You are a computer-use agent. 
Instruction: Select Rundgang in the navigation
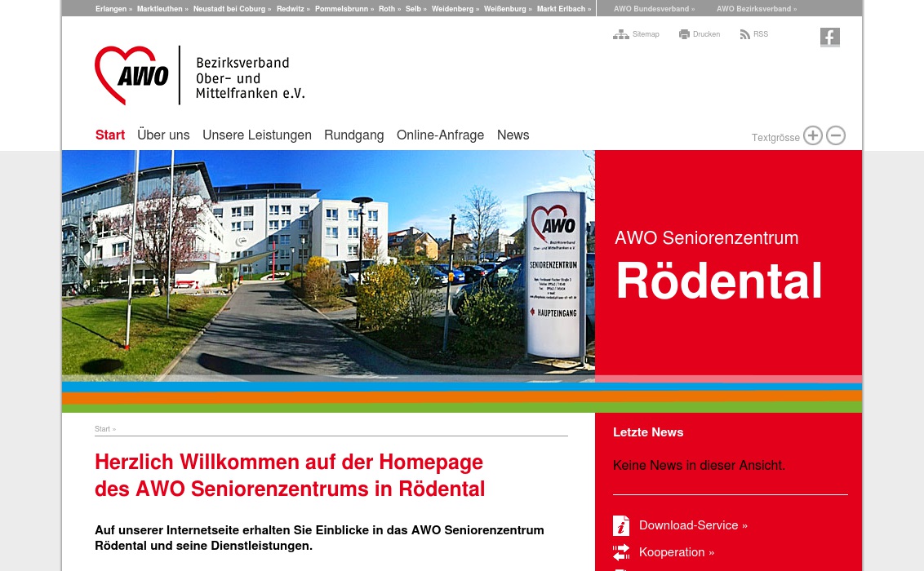pyautogui.click(x=353, y=135)
